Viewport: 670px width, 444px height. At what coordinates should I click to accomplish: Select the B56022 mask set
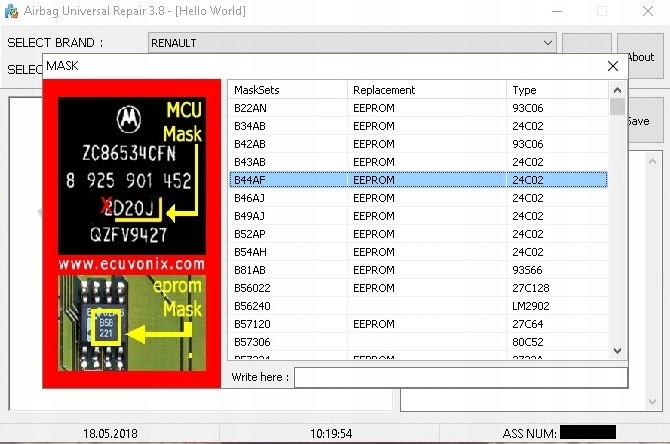(418, 288)
